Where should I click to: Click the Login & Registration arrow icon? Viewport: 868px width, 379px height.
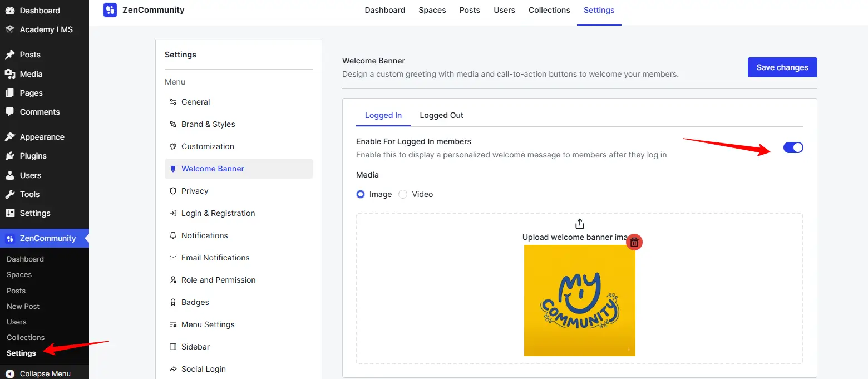(172, 213)
